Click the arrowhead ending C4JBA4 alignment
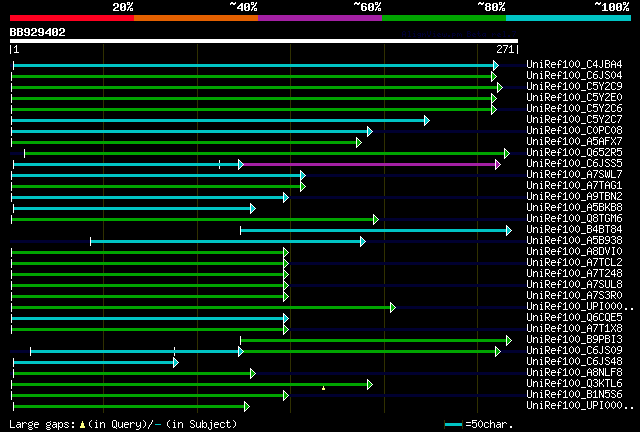 point(496,65)
